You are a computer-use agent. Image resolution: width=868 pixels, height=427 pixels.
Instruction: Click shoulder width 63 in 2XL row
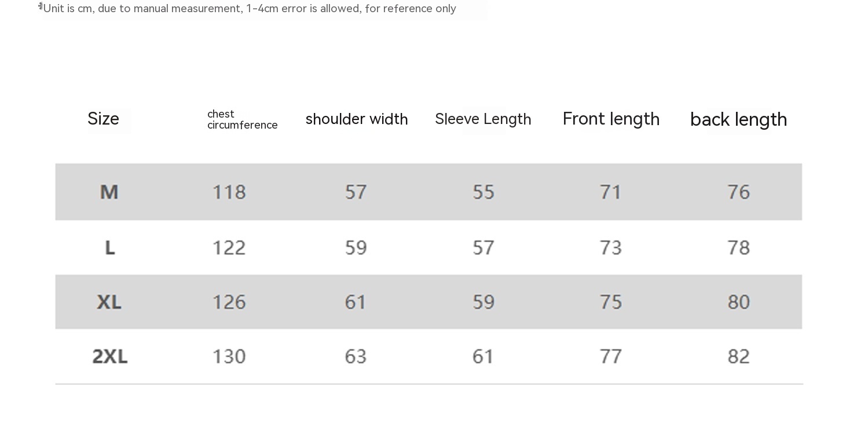coord(356,356)
